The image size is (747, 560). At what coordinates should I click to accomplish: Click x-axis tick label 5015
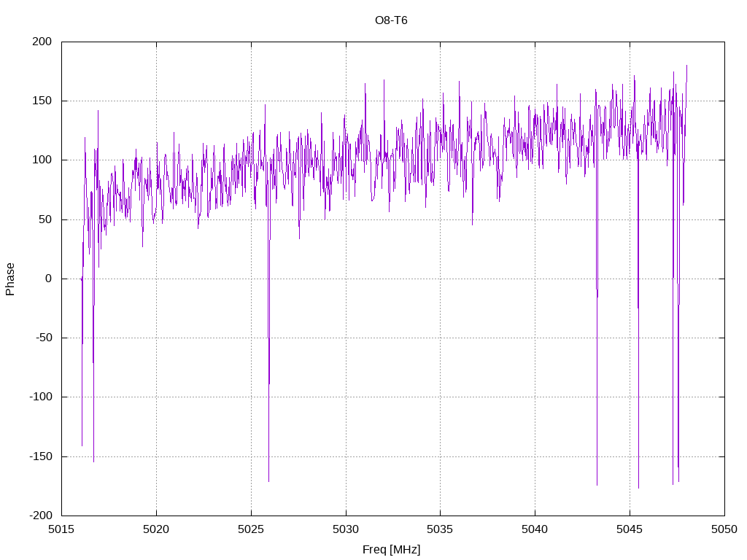[x=61, y=529]
